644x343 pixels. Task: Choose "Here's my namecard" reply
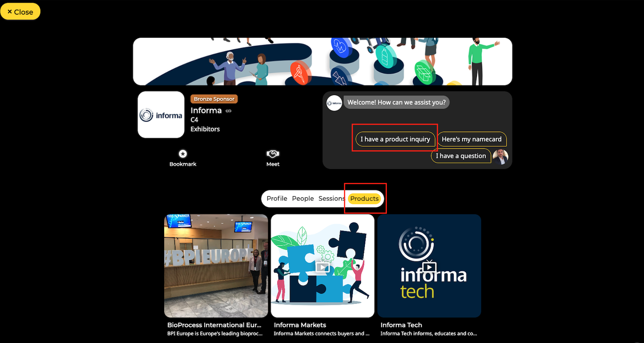click(472, 139)
